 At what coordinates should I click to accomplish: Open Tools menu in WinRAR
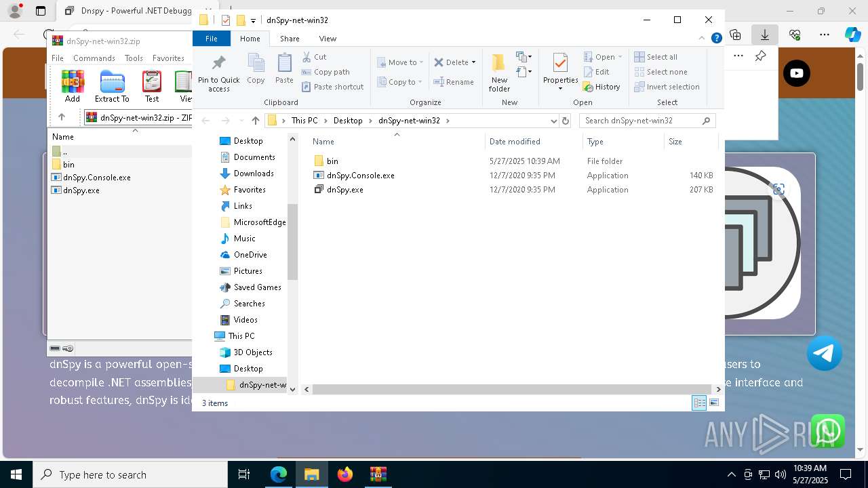tap(134, 58)
